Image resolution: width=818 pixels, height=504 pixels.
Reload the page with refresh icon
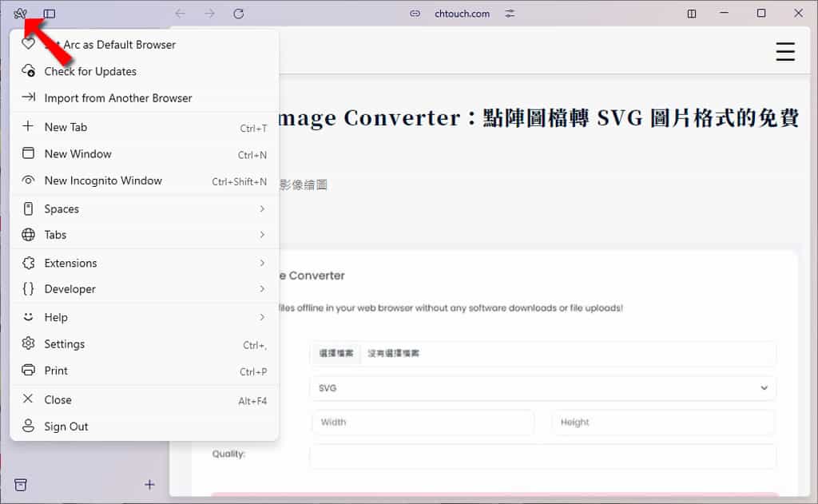pos(239,14)
